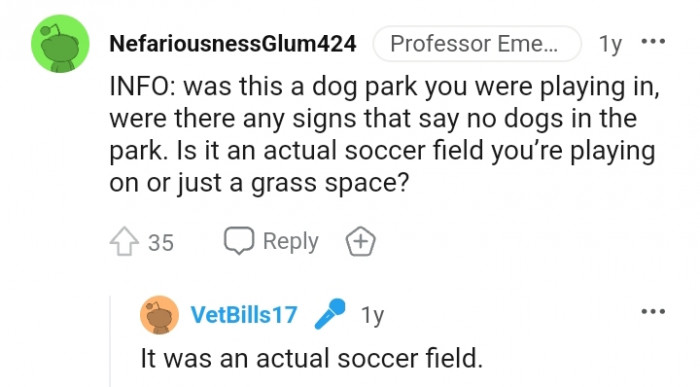Click the 1y timestamp beside VetBills17
This screenshot has height=387, width=700.
pyautogui.click(x=372, y=315)
